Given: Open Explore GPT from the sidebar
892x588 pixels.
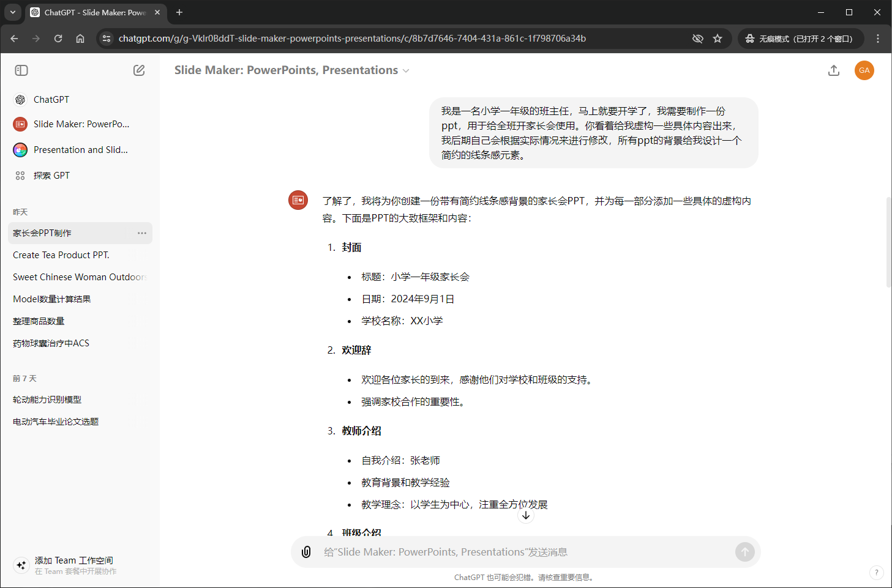Looking at the screenshot, I should click(x=51, y=176).
